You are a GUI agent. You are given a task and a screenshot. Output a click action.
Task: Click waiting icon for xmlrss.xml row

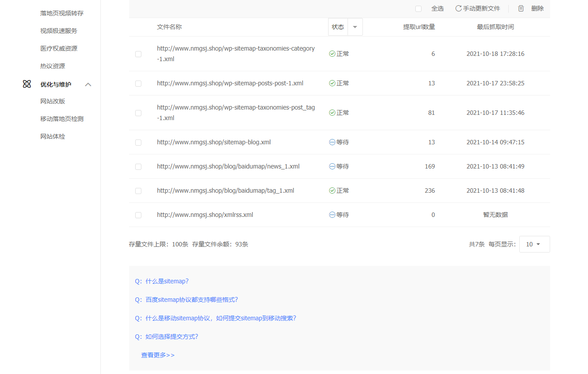click(332, 215)
